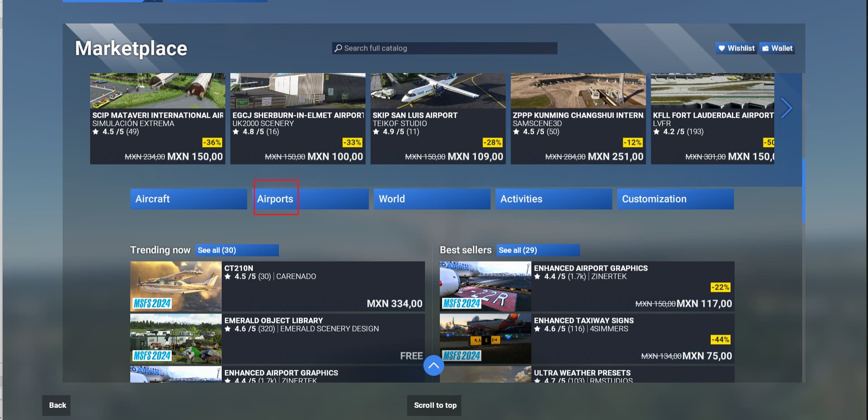868x420 pixels.
Task: Open the Wishlist
Action: (x=736, y=48)
